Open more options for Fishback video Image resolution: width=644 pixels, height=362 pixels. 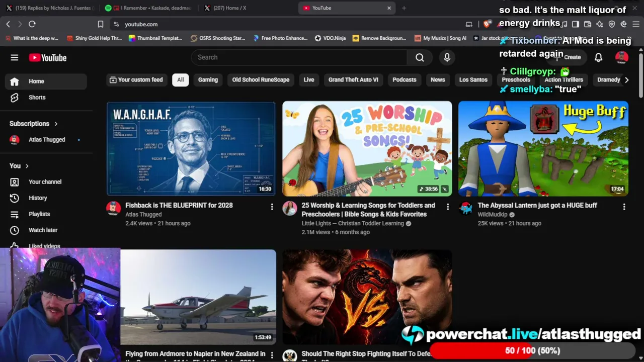tap(272, 207)
